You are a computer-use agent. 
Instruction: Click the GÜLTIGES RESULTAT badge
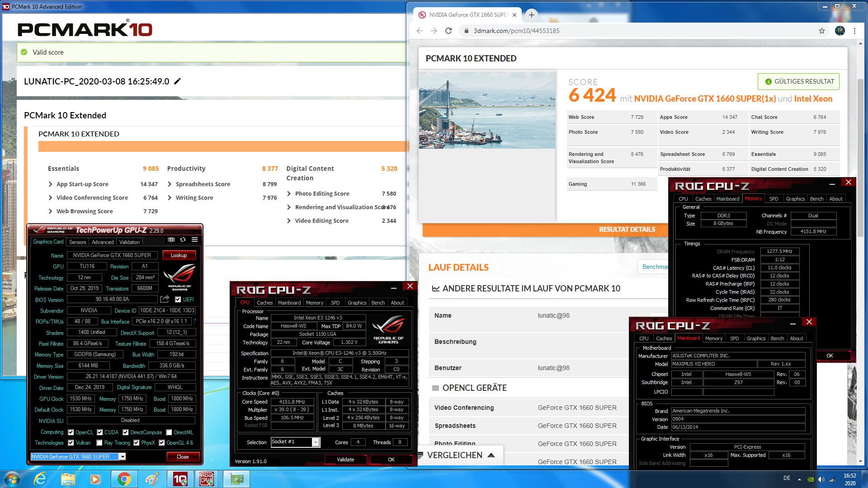(798, 81)
